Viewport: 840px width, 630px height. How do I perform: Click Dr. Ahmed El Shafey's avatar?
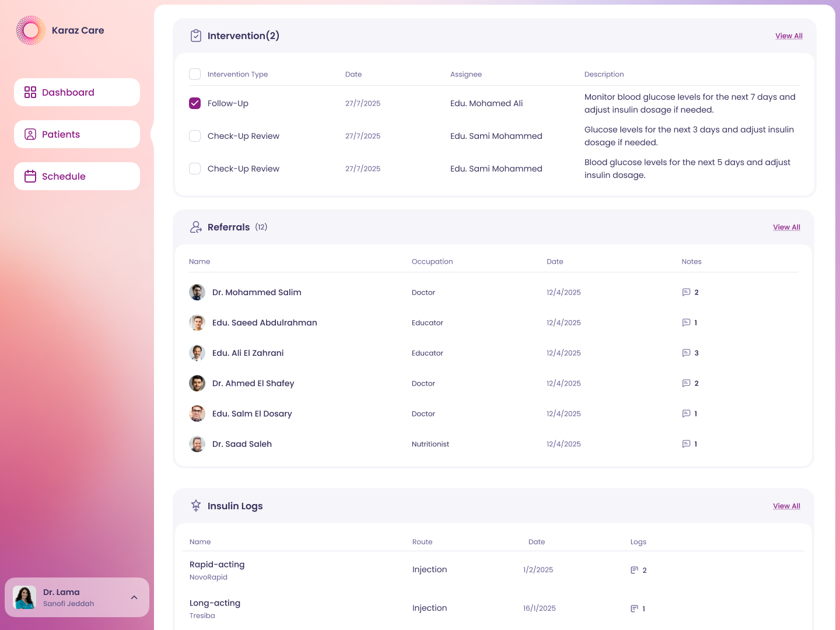click(197, 383)
